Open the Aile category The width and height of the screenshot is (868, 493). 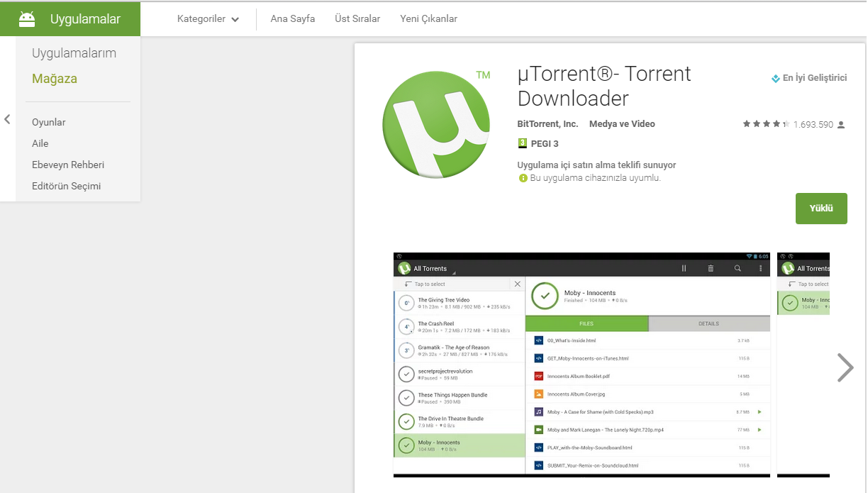[x=40, y=143]
